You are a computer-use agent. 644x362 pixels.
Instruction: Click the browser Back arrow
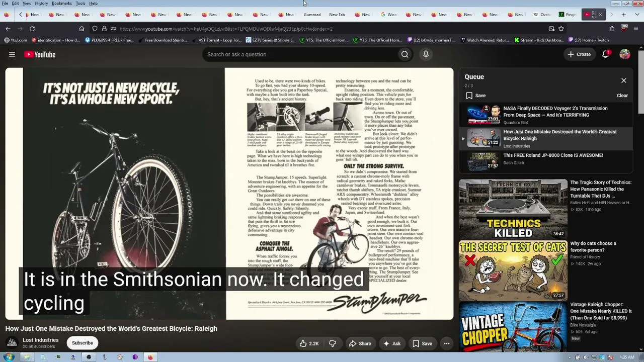click(8, 29)
